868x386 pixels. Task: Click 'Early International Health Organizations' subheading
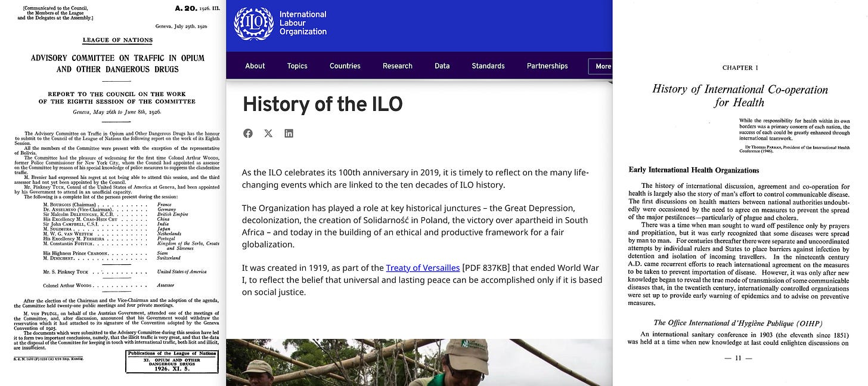694,170
